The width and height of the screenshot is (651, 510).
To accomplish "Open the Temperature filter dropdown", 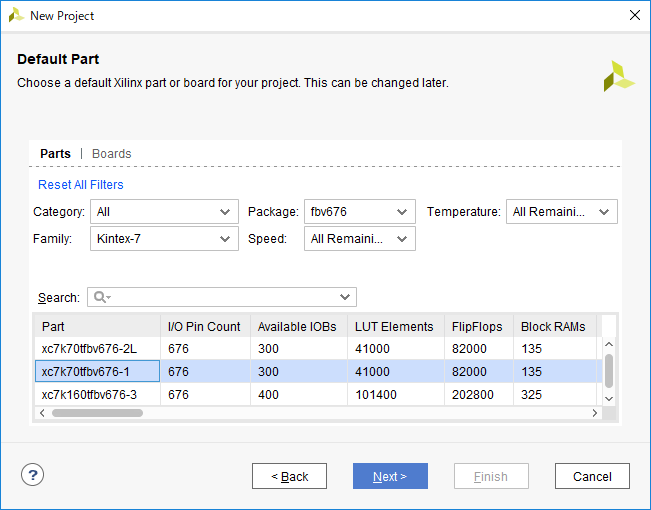I will tap(562, 212).
